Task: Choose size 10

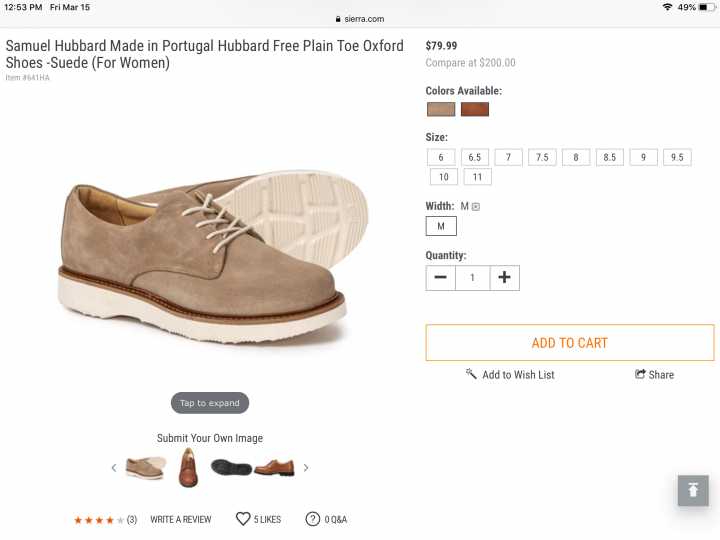Action: point(444,177)
